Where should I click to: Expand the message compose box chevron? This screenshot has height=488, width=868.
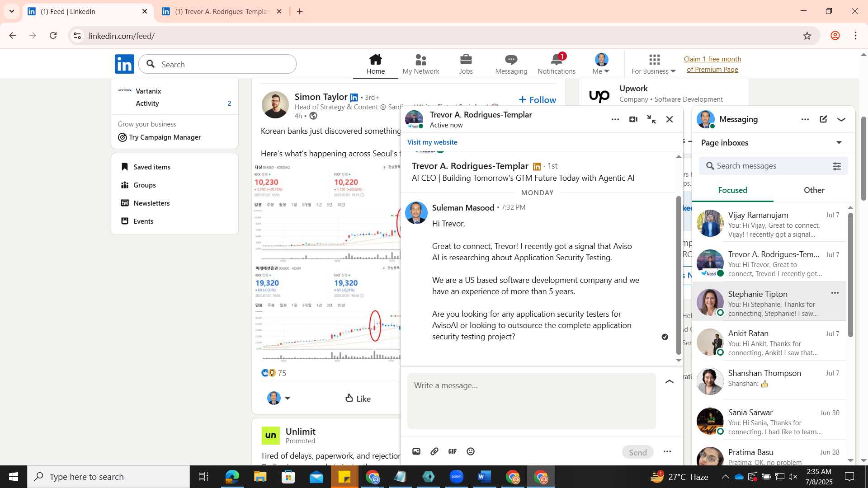[x=670, y=382]
